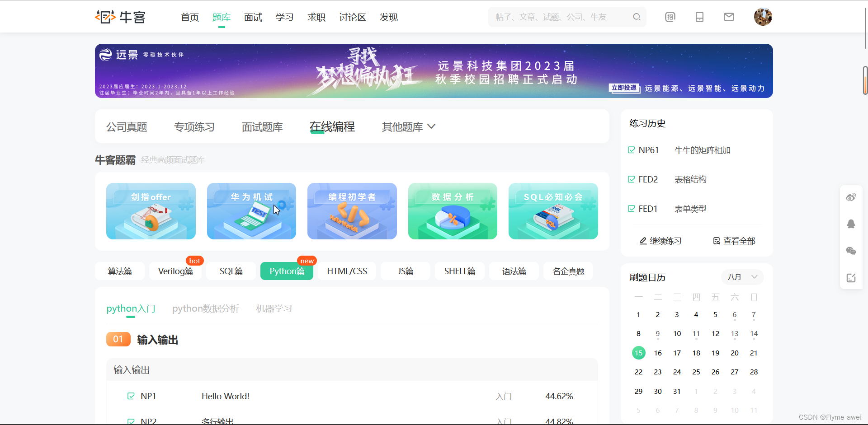This screenshot has height=425, width=868.
Task: Open the 数据分析 card
Action: point(453,211)
